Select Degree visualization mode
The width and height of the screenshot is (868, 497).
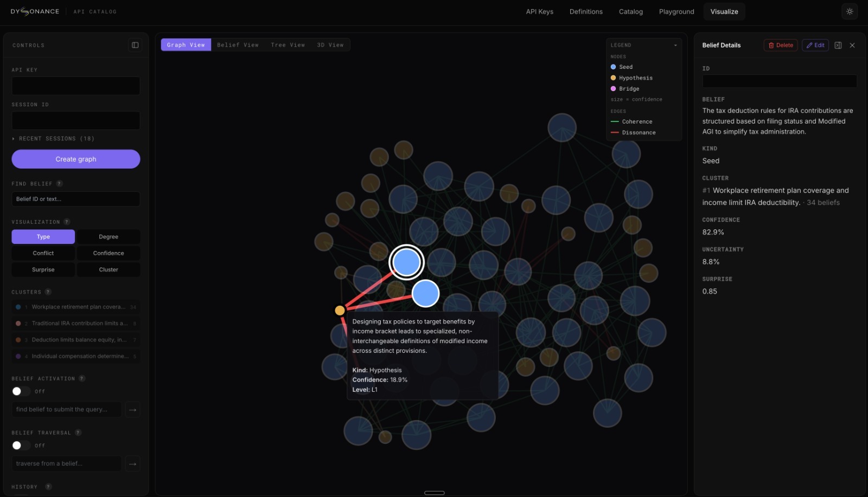108,237
